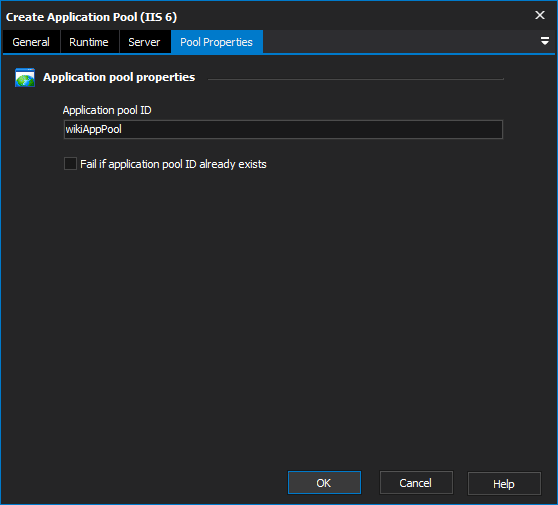Screen dimensions: 558x505
Task: Open Help for this action
Action: tap(504, 483)
